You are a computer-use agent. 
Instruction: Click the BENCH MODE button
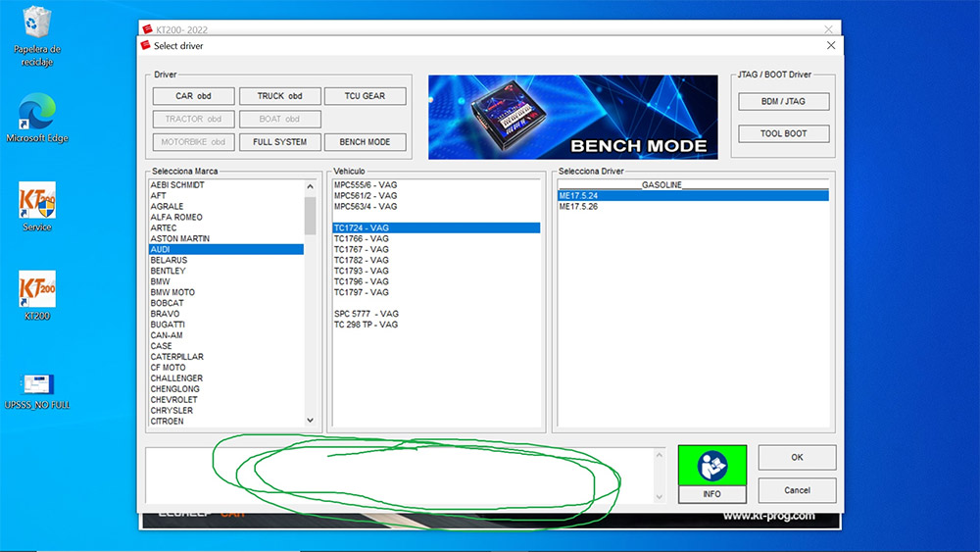pyautogui.click(x=365, y=142)
